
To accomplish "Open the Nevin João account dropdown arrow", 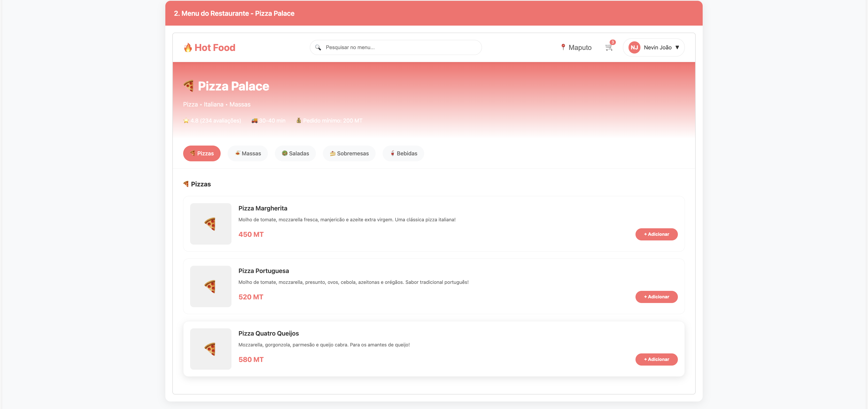I will pos(678,48).
